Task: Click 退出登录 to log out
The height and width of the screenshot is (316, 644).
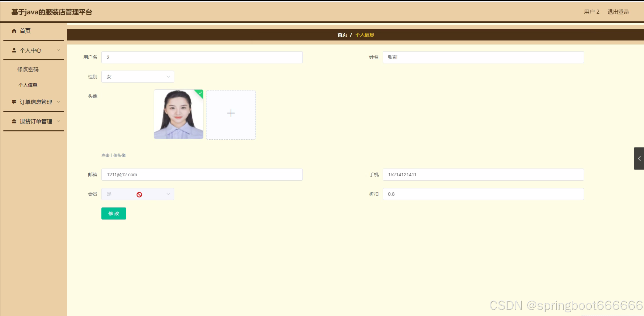Action: point(618,12)
